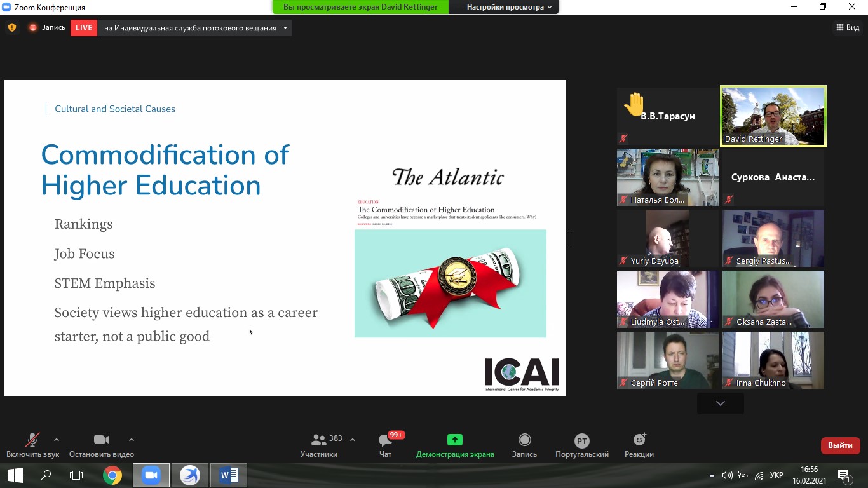Expand audio options arrow beside Включить звук
The width and height of the screenshot is (868, 488).
pos(57,440)
